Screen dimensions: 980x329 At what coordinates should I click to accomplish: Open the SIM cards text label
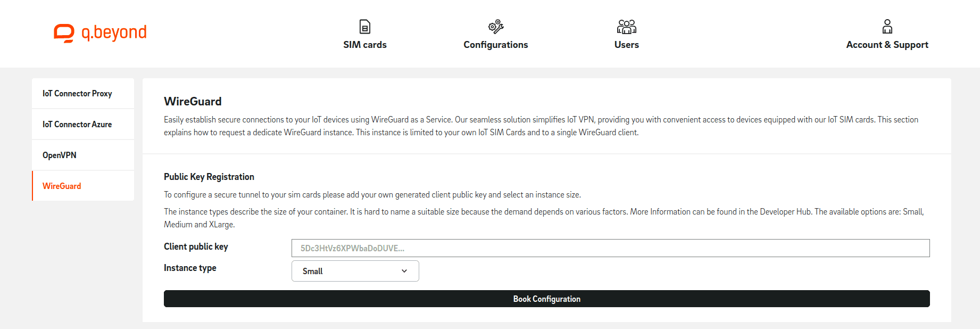(365, 45)
